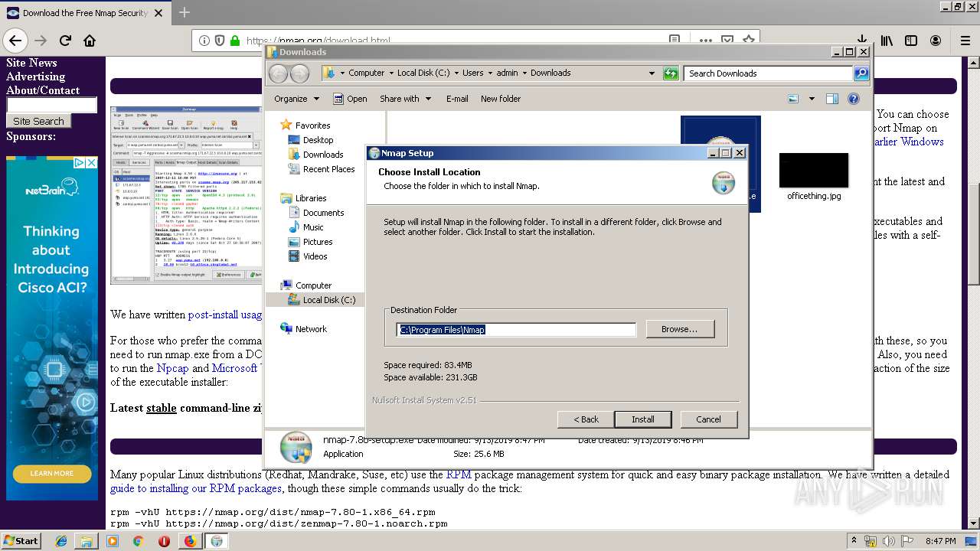The width and height of the screenshot is (980, 551).
Task: Click the Site Search button
Action: [x=38, y=121]
